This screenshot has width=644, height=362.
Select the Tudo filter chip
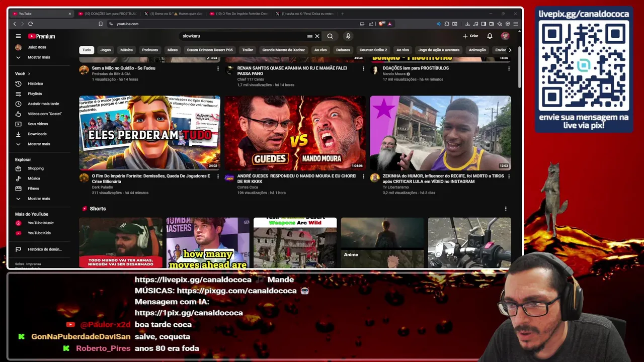coord(87,50)
